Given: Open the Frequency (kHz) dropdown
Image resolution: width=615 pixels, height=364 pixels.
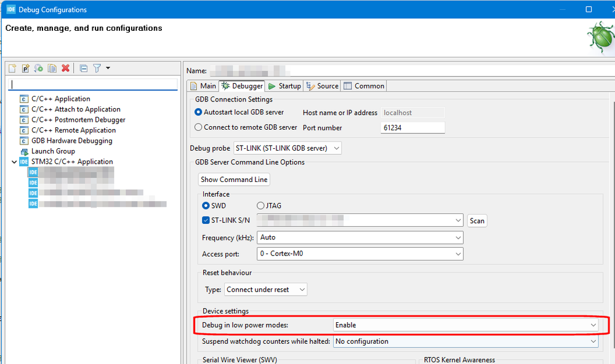Looking at the screenshot, I should [x=360, y=237].
